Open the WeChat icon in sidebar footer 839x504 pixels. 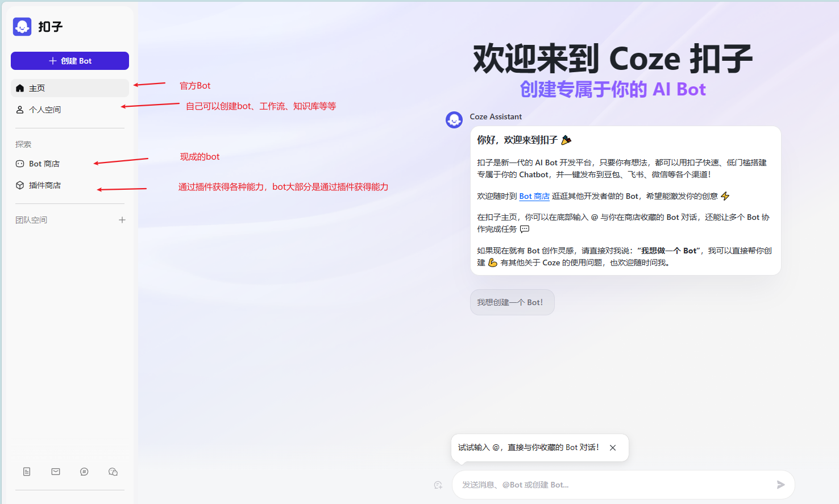(x=113, y=472)
